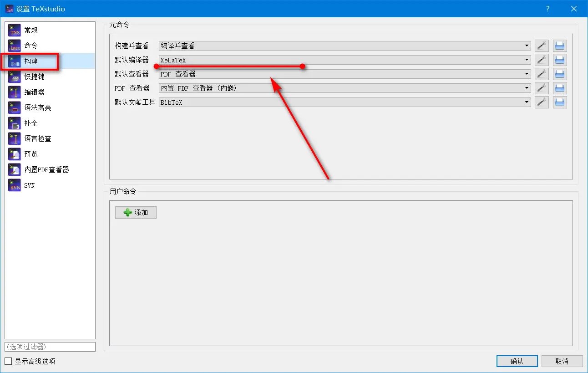Open the 补全 settings page
The height and width of the screenshot is (373, 588).
(50, 123)
